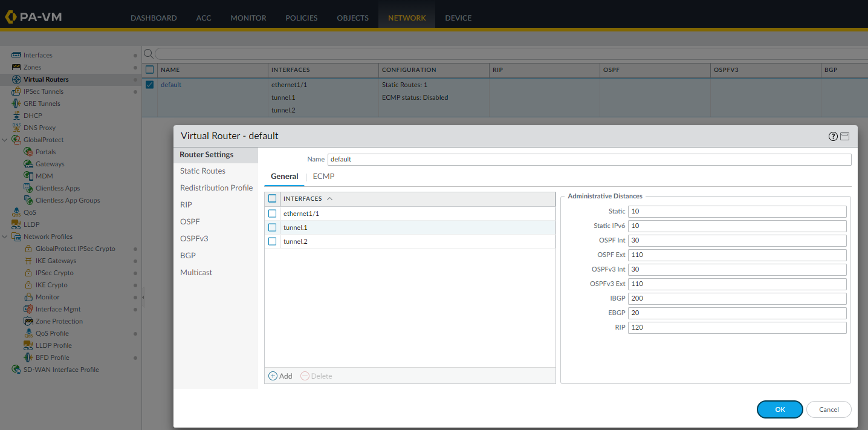Check the ethernet1/1 interface checkbox

(273, 213)
